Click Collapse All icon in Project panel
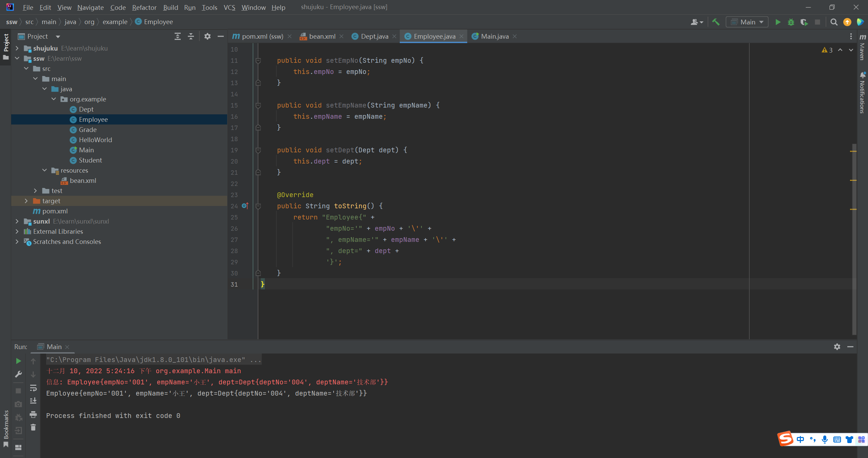 [191, 36]
